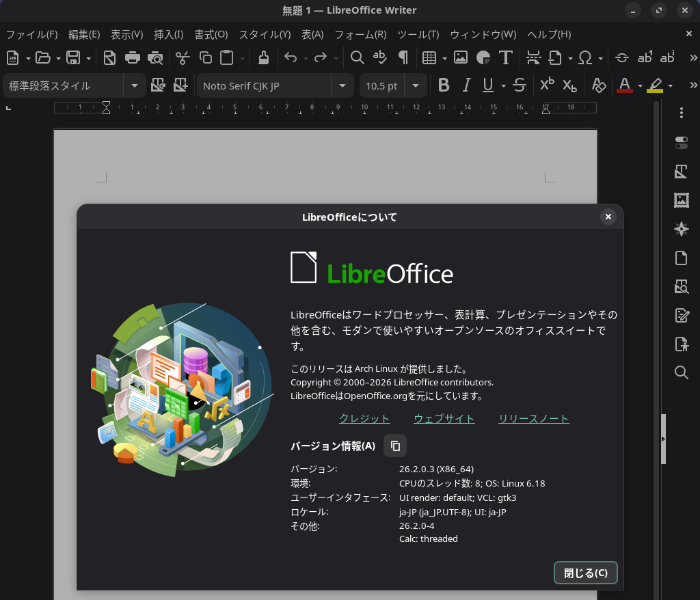Click the Clone Formatting paintbrush icon
The width and height of the screenshot is (700, 600).
[263, 58]
